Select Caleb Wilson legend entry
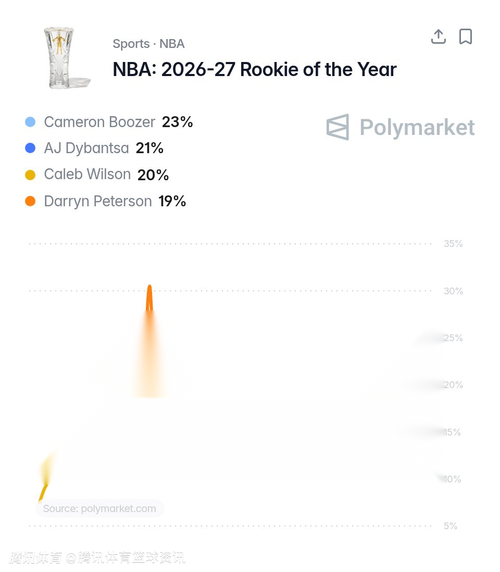The width and height of the screenshot is (500, 572). (x=97, y=175)
